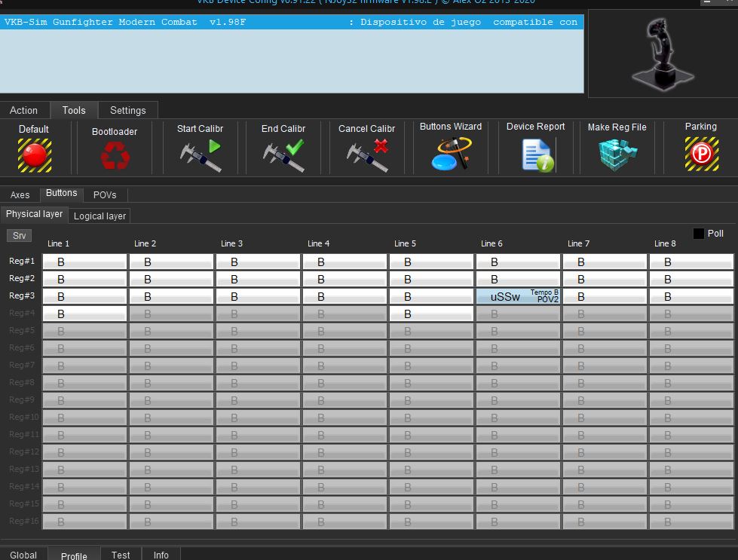Open the Test tab at bottom

point(121,555)
